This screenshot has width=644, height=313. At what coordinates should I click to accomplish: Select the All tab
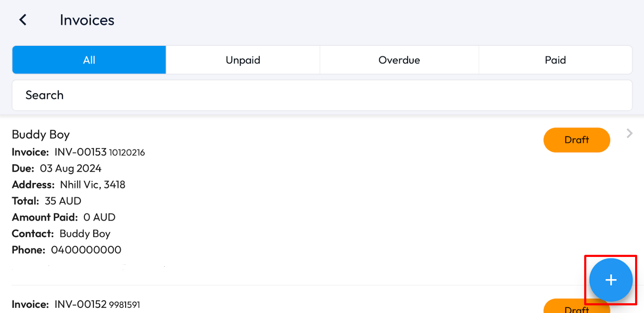(89, 60)
